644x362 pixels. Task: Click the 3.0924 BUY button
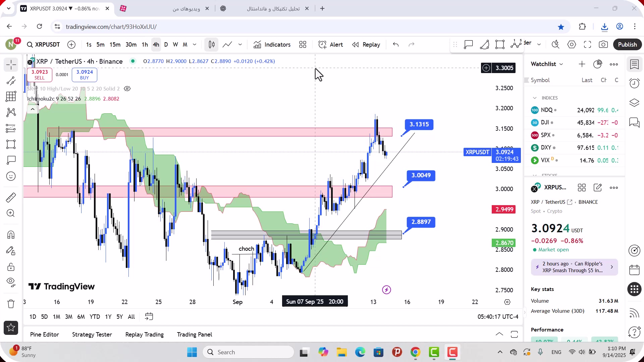[85, 75]
